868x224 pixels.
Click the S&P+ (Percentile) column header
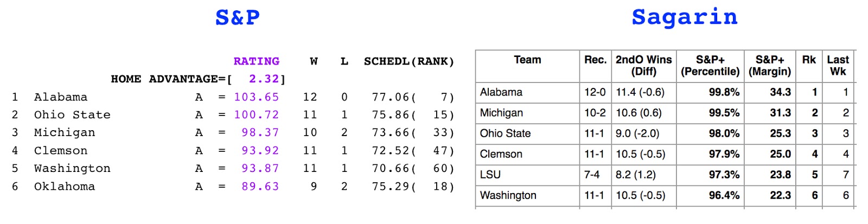click(x=710, y=66)
